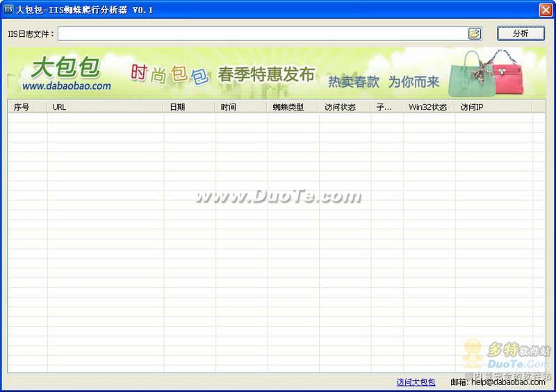
Task: Click the 大包包 logo in the banner
Action: click(66, 68)
